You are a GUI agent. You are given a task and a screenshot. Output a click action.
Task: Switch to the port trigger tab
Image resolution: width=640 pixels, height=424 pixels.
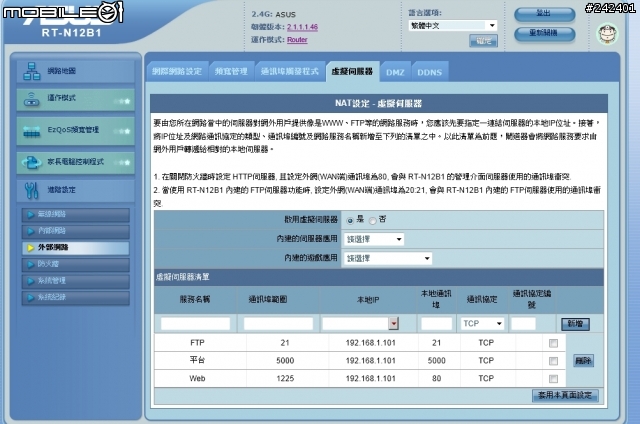(x=290, y=72)
